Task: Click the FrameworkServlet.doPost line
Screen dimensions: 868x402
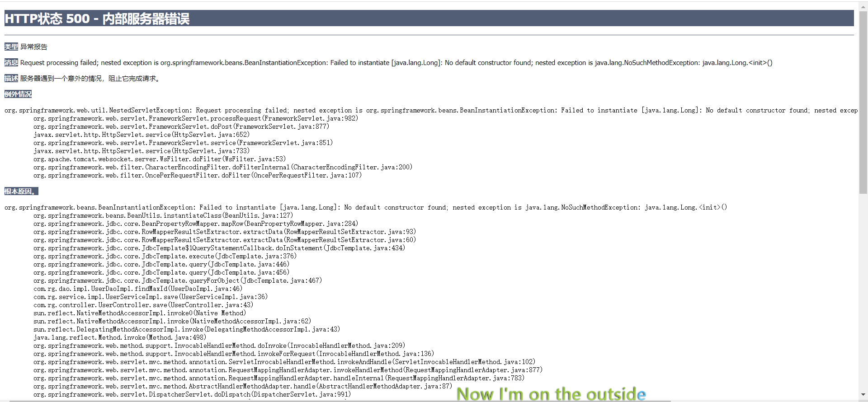Action: (181, 126)
